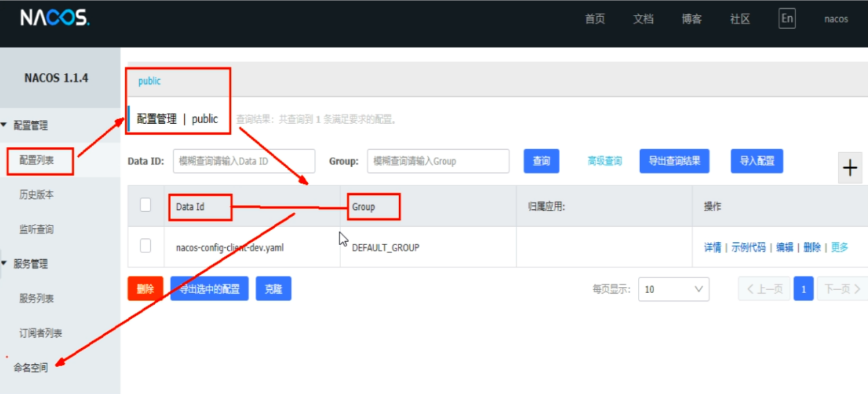Viewport: 868px width, 394px height.
Task: Open the page size dropdown showing 10
Action: coord(674,289)
